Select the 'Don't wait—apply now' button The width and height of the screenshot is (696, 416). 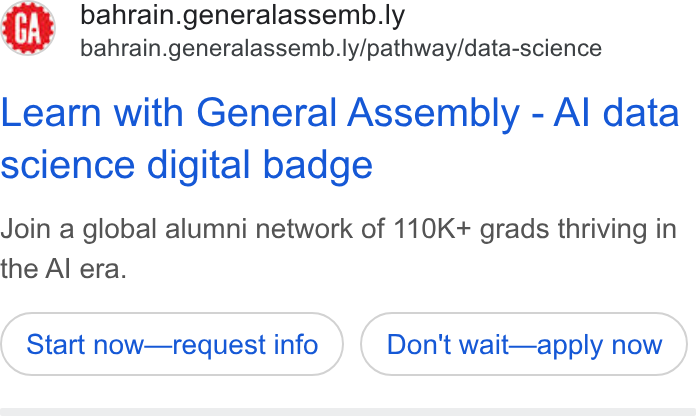tap(524, 344)
